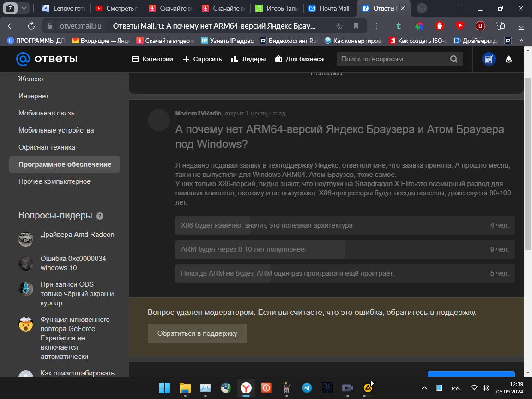Image resolution: width=532 pixels, height=399 pixels.
Task: Open the Как создать ISO bookmark
Action: [x=418, y=41]
